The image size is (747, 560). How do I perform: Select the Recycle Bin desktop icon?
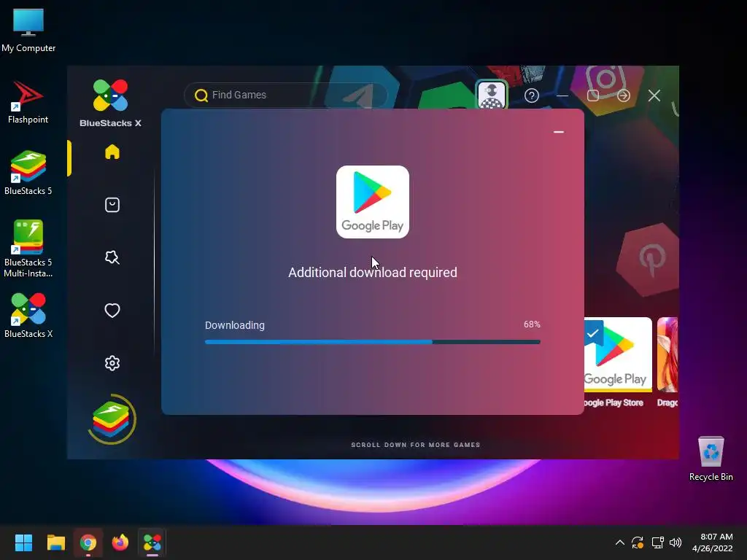pos(711,459)
